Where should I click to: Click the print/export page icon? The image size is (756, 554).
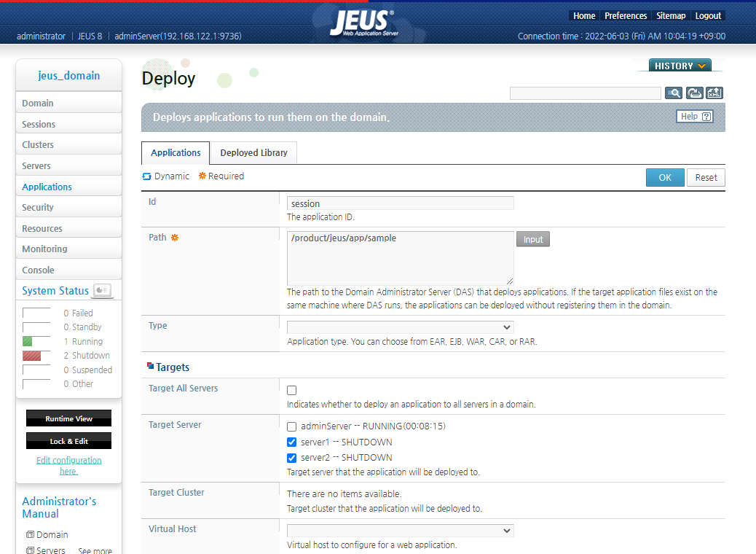(x=694, y=93)
